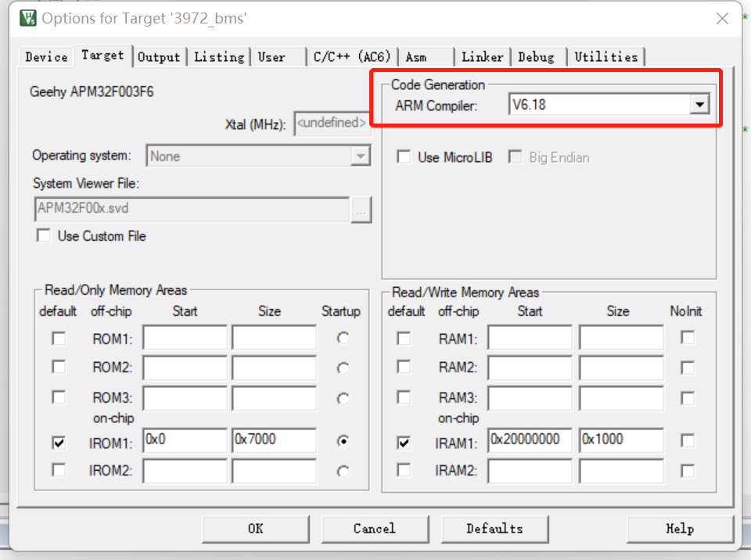Click the ROM1 Size field
Screen dimensions: 751x560
coord(275,338)
